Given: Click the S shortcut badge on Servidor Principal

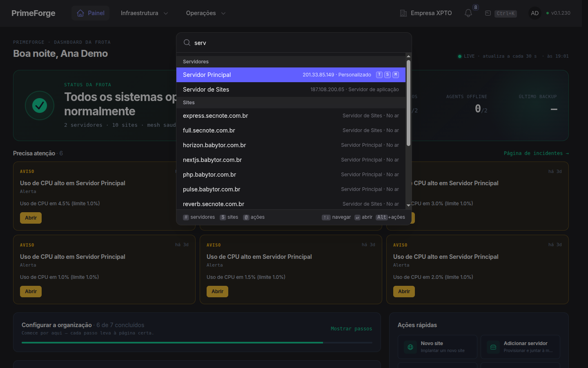Looking at the screenshot, I should [388, 75].
